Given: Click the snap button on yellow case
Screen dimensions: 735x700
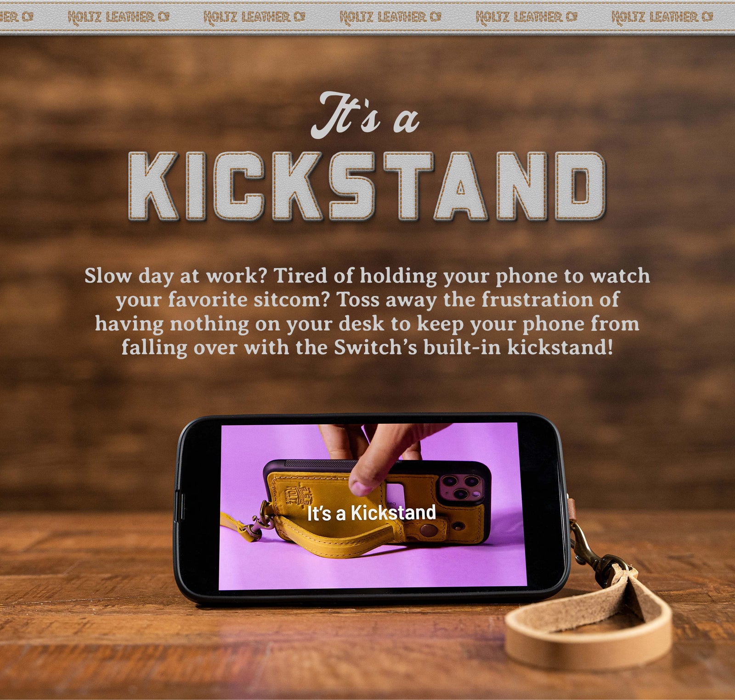Looking at the screenshot, I should pos(430,532).
